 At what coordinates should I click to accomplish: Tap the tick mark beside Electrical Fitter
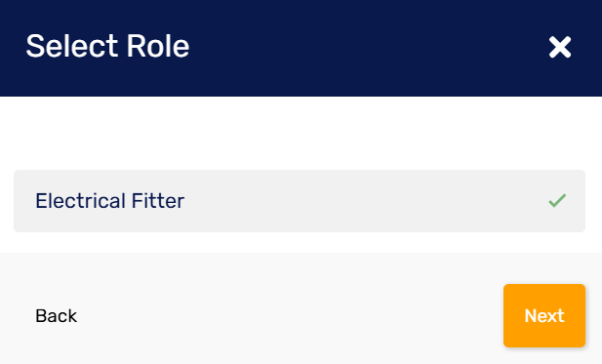(557, 200)
